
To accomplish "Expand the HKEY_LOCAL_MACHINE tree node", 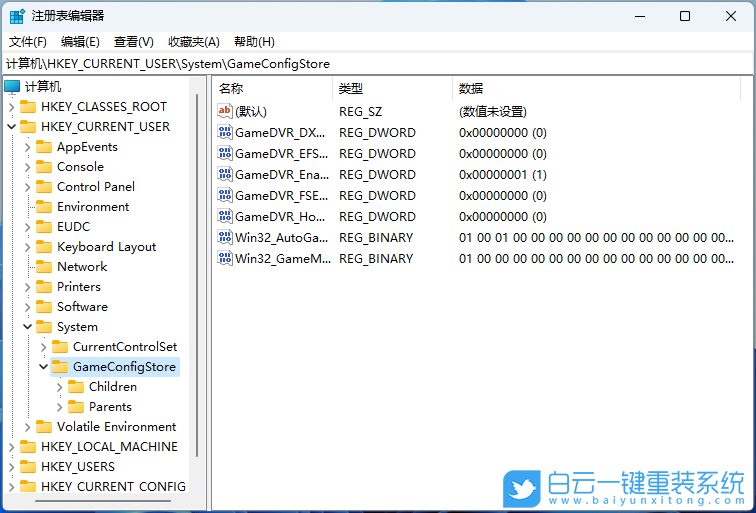I will coord(12,447).
